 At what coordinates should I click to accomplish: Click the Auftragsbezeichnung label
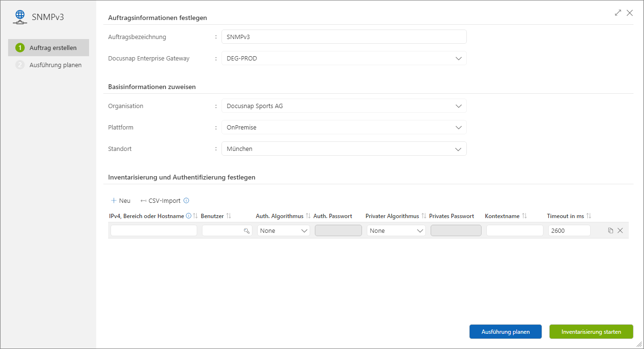coord(137,37)
